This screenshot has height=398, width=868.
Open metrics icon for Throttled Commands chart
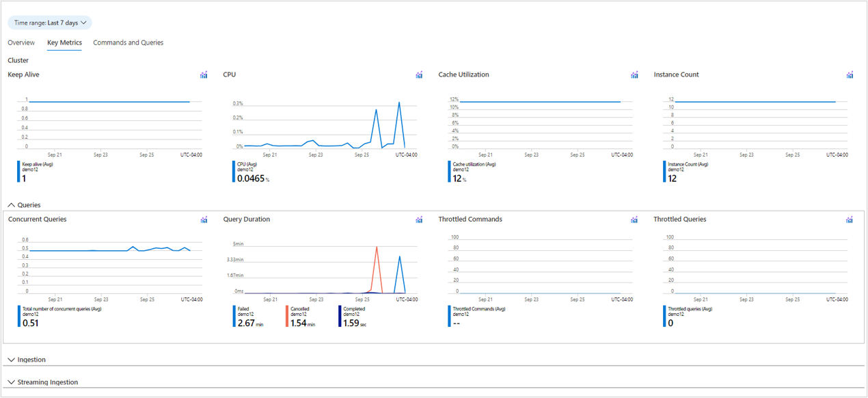pyautogui.click(x=634, y=220)
